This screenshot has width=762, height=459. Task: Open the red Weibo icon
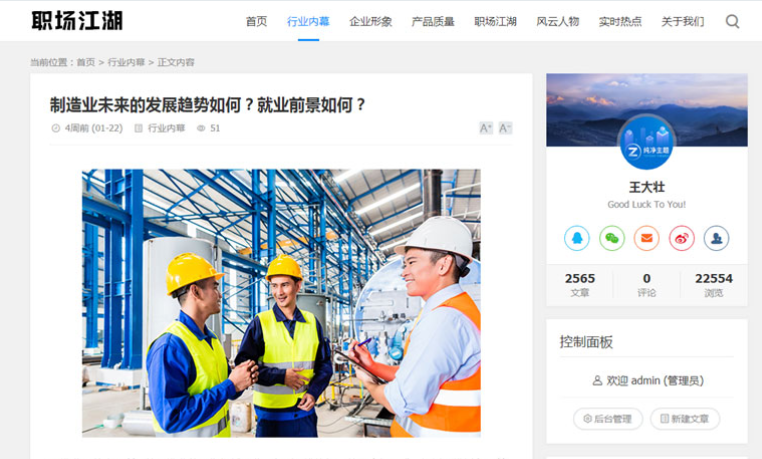point(682,238)
